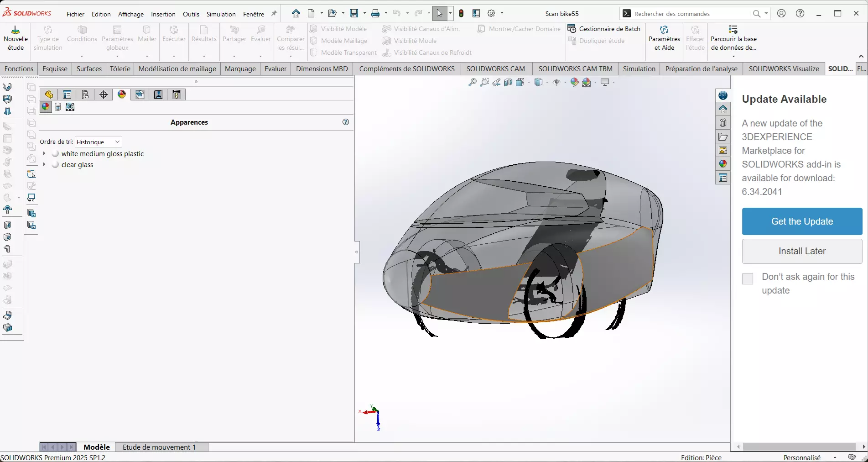Click the Appearances help question mark icon
Screen dimensions: 868x462
(346, 122)
